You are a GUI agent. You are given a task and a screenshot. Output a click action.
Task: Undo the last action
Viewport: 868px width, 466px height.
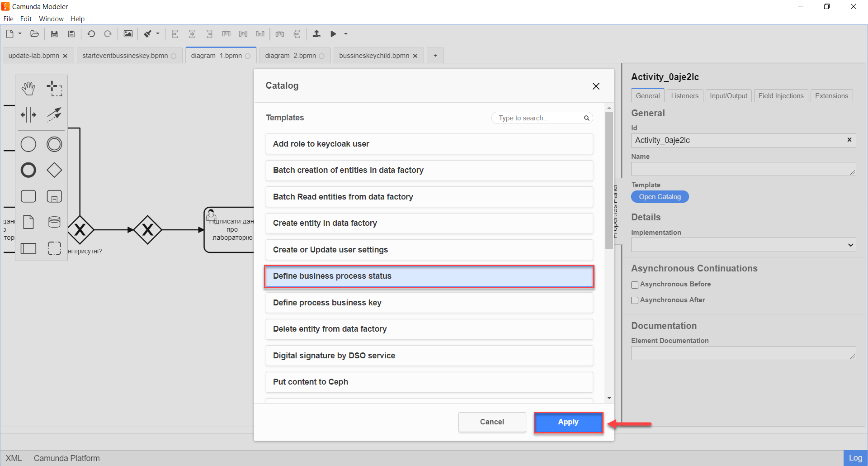tap(91, 34)
